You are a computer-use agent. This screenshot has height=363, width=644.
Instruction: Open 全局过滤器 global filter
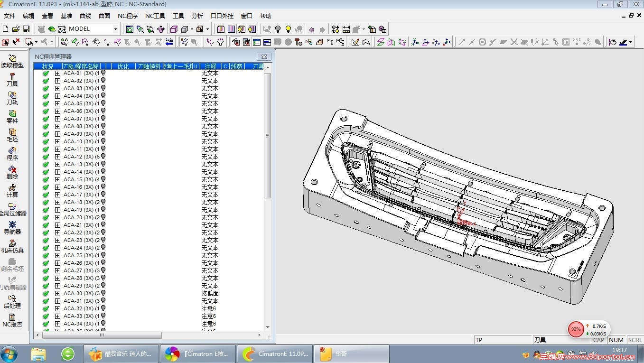coord(12,209)
